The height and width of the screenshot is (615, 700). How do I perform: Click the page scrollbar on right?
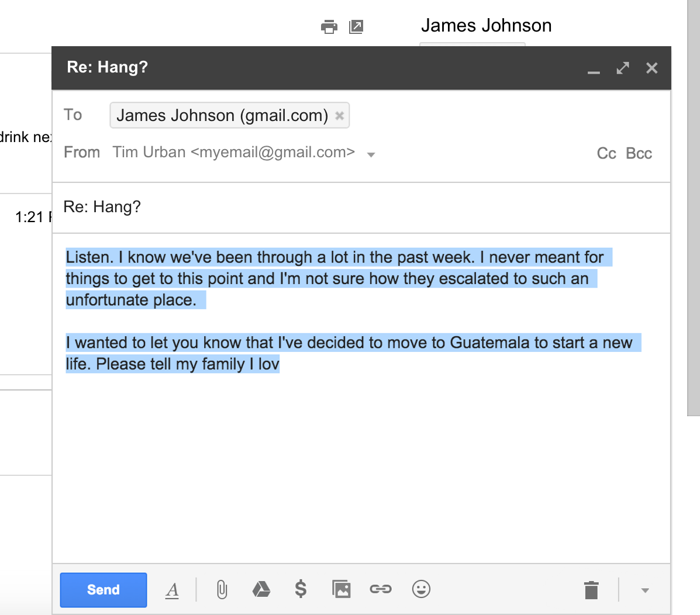tap(694, 208)
